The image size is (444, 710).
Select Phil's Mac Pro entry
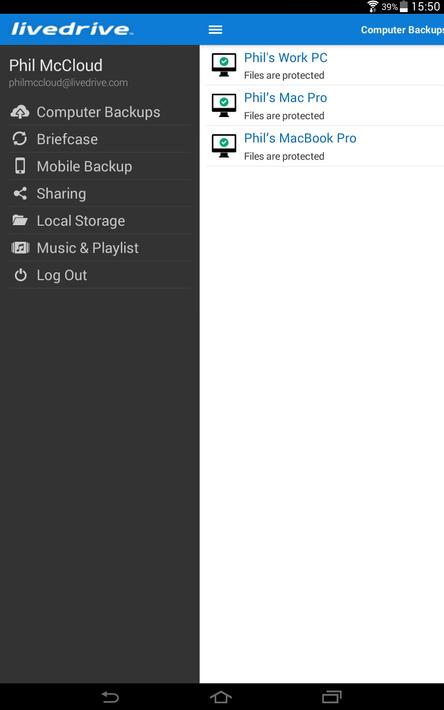click(x=325, y=106)
